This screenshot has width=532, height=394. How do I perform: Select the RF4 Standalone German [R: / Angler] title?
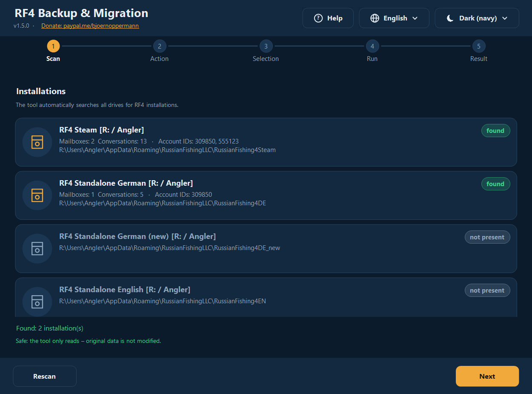126,183
